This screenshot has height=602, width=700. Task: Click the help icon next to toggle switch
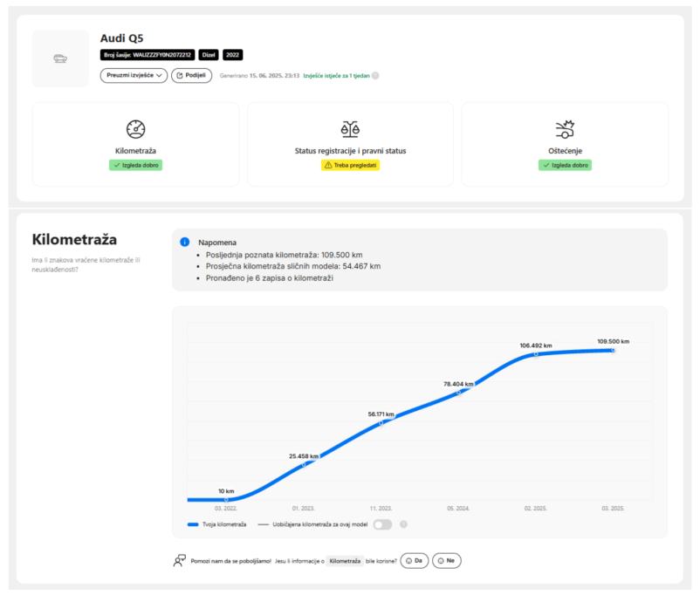[x=403, y=524]
